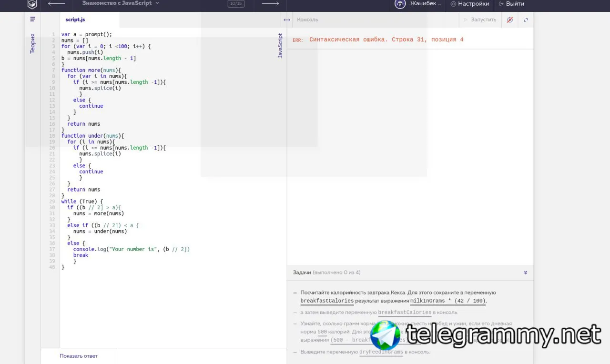This screenshot has height=364, width=610.
Task: Click code line 'function under(nums){'
Action: (92, 136)
